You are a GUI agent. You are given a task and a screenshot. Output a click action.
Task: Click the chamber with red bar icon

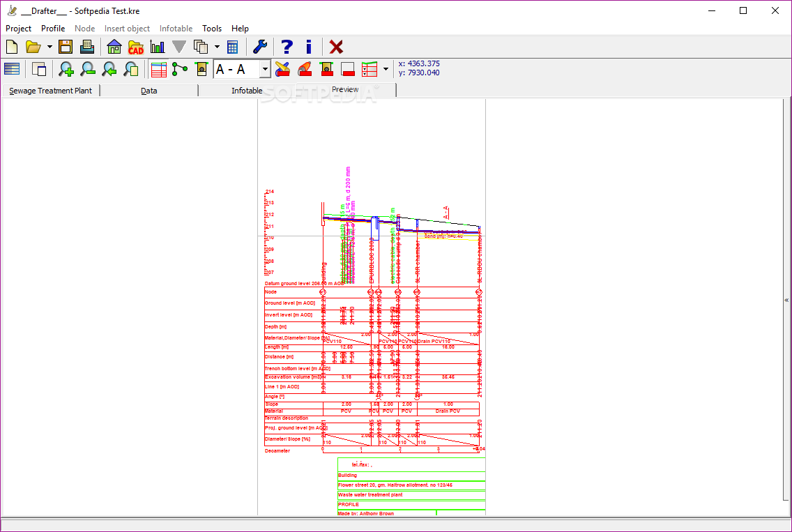[327, 69]
